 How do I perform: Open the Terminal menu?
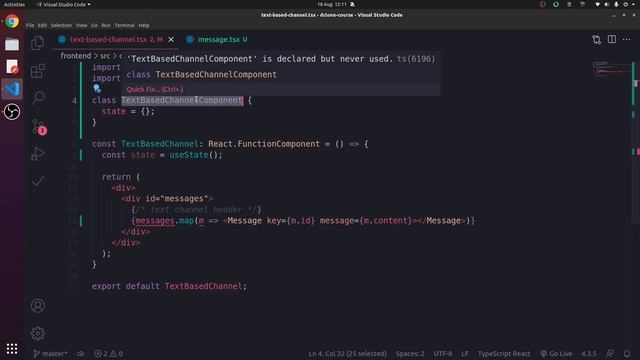124,25
